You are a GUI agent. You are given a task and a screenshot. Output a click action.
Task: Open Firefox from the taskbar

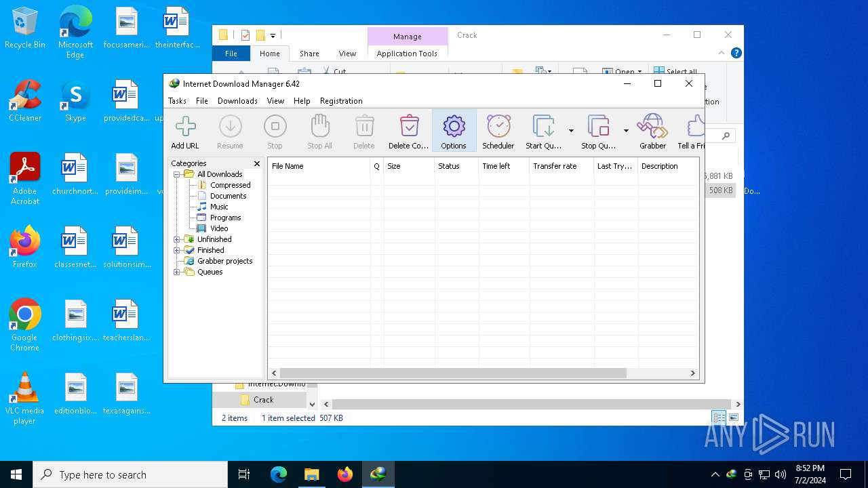point(345,474)
